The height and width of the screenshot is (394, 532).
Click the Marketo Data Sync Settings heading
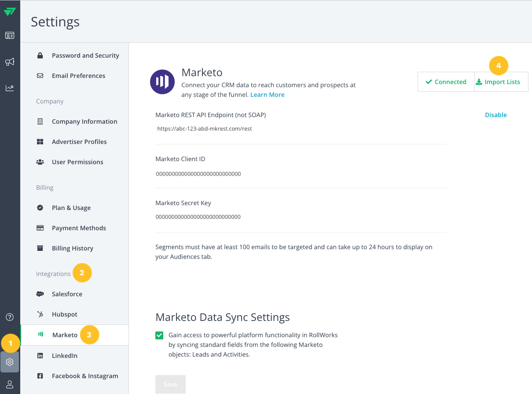point(223,317)
